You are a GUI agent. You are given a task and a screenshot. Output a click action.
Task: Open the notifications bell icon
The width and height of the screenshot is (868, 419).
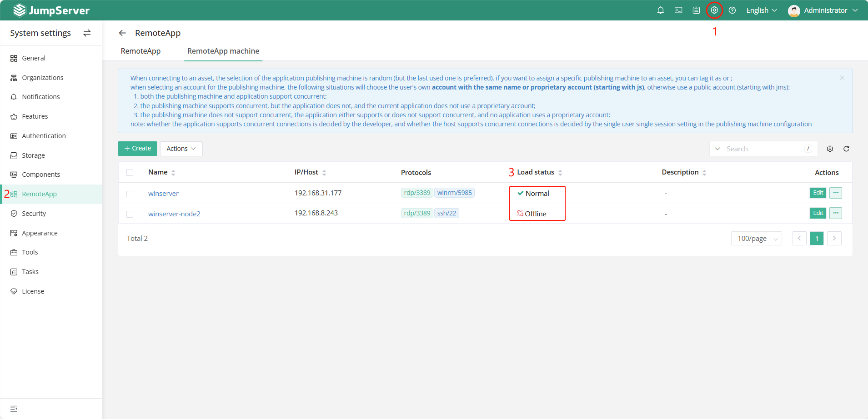tap(661, 10)
